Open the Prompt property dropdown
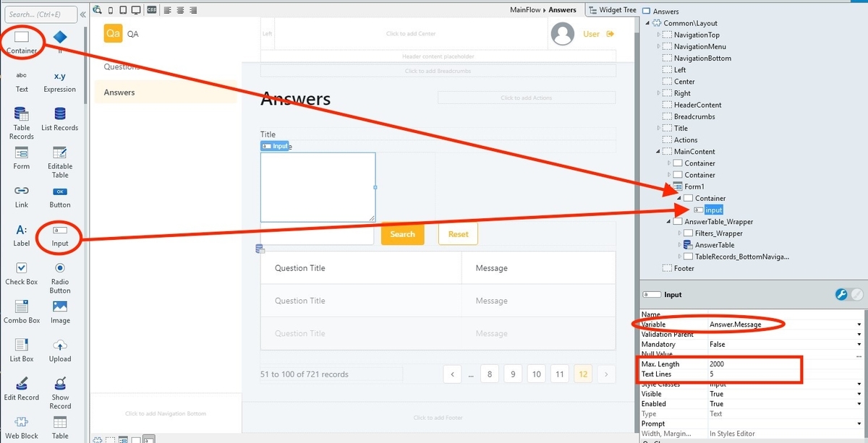868x443 pixels. (859, 424)
